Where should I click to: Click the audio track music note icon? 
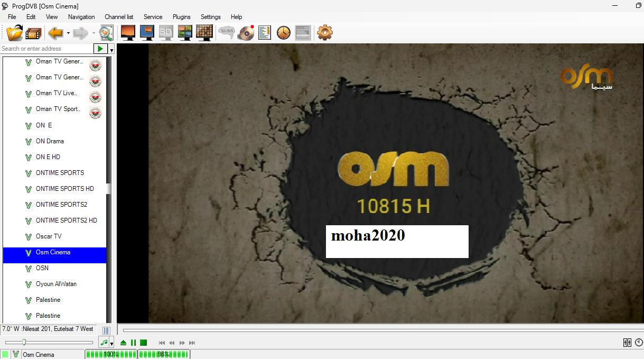(104, 343)
